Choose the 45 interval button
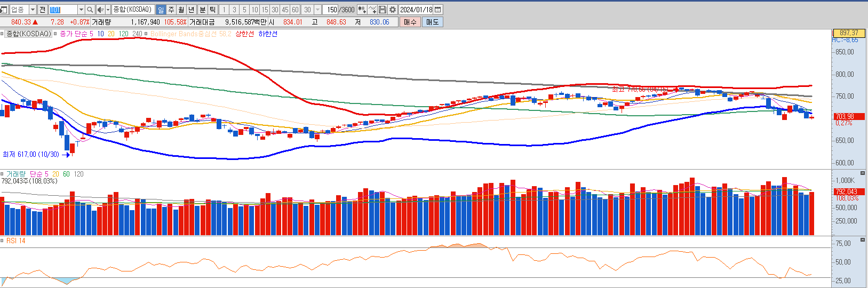 point(285,10)
